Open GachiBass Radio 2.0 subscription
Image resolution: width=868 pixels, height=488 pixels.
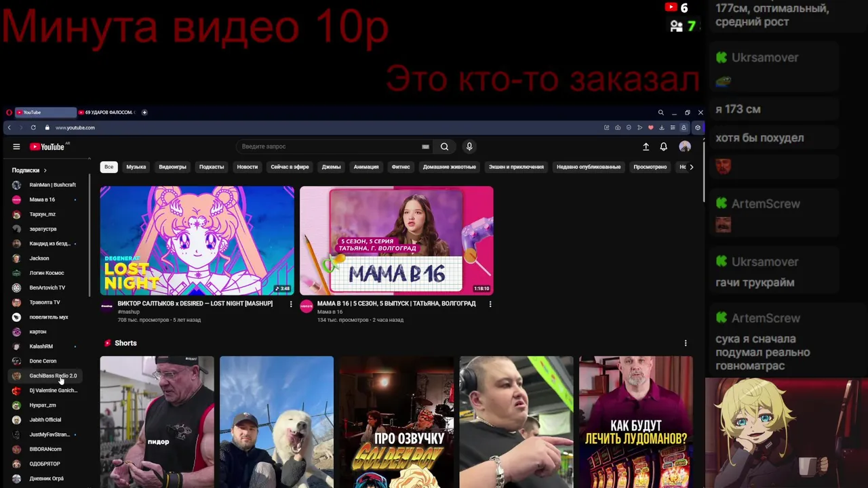pos(45,375)
